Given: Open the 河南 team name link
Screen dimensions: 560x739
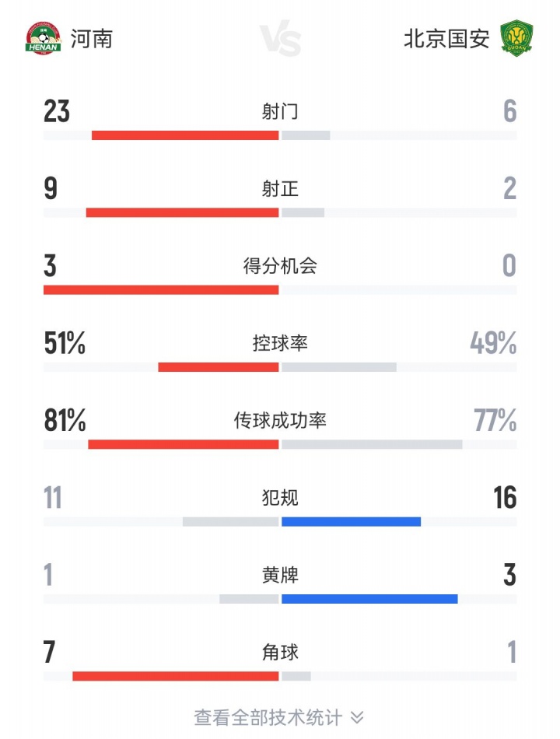Looking at the screenshot, I should click(92, 39).
